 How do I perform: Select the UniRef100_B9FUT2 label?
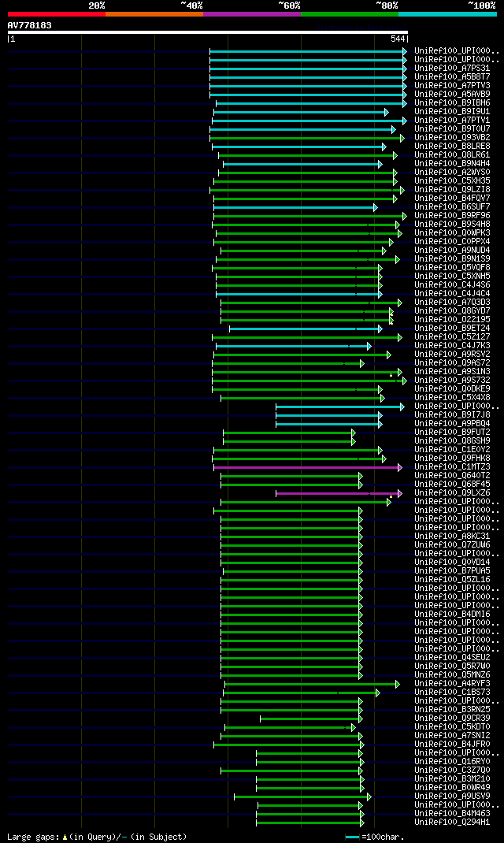coord(452,432)
